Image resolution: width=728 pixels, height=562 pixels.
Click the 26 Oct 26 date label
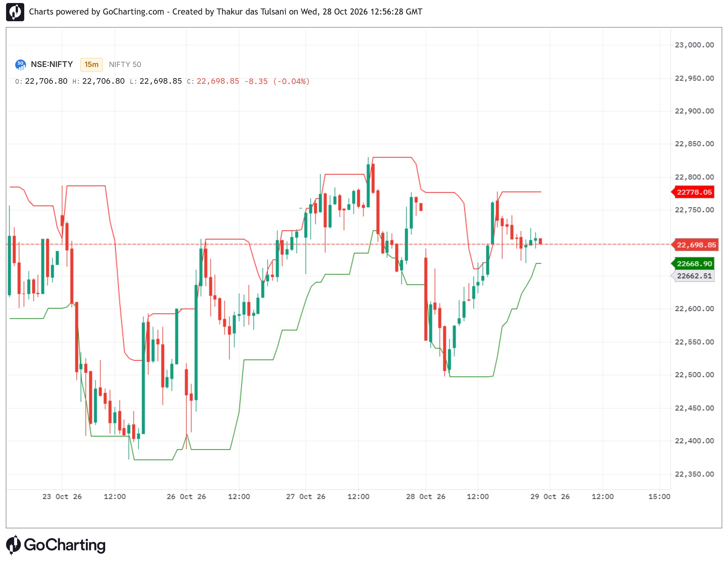click(186, 497)
